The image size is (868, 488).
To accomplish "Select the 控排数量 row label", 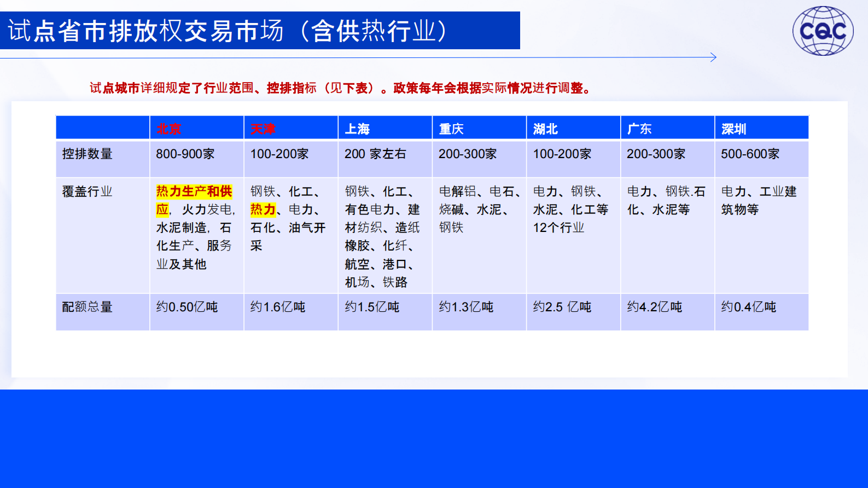I will (87, 154).
